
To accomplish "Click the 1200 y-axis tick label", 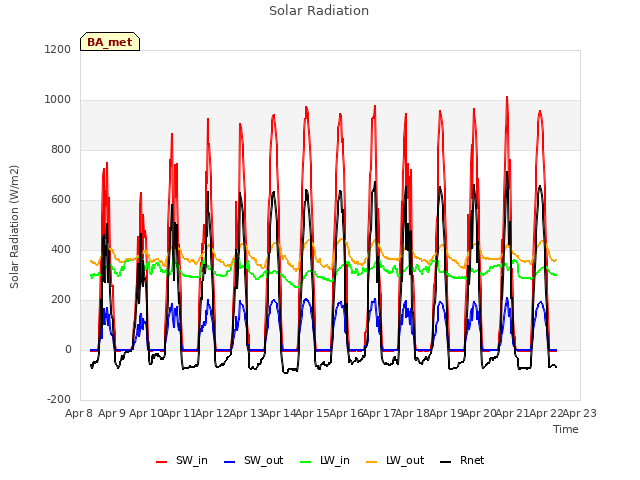I will tap(58, 49).
